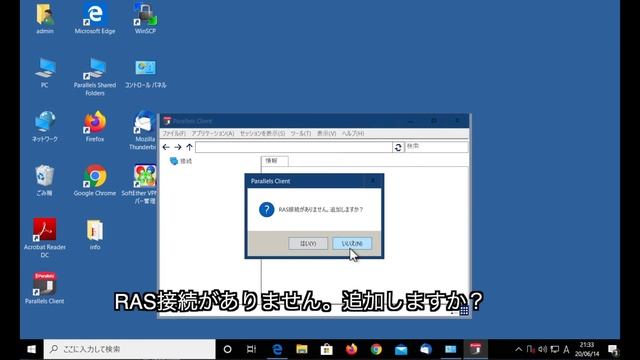Open the 表示(V) menu
The width and height of the screenshot is (640, 360).
327,133
